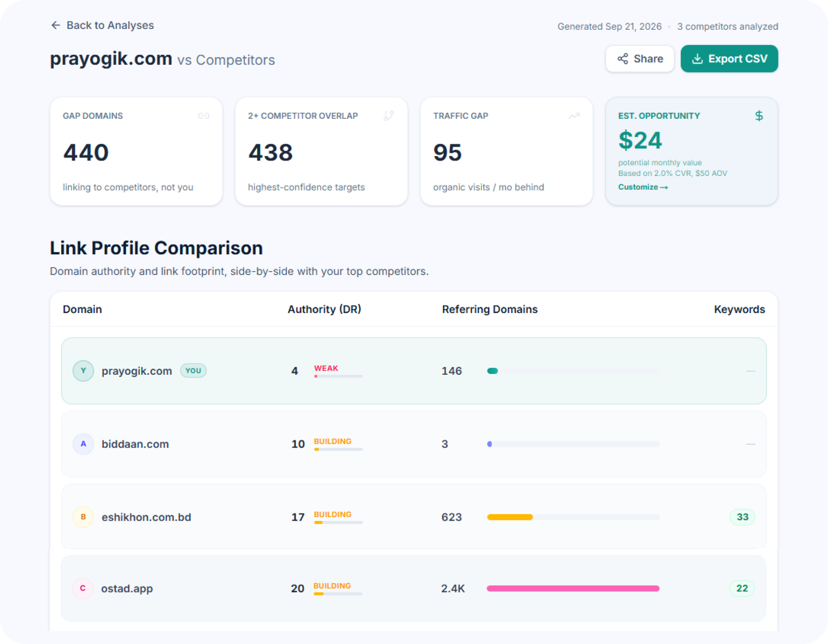Click the A avatar for biddaan.com
The width and height of the screenshot is (828, 644).
[x=83, y=444]
